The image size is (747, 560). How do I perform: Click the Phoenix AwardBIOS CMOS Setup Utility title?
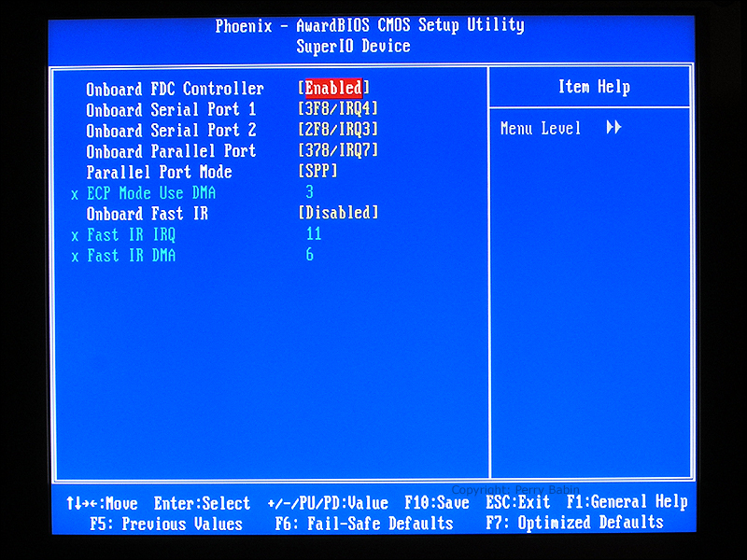click(x=370, y=25)
